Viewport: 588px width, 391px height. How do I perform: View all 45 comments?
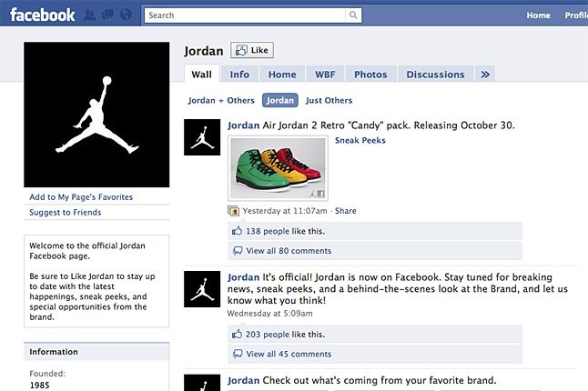coord(289,354)
